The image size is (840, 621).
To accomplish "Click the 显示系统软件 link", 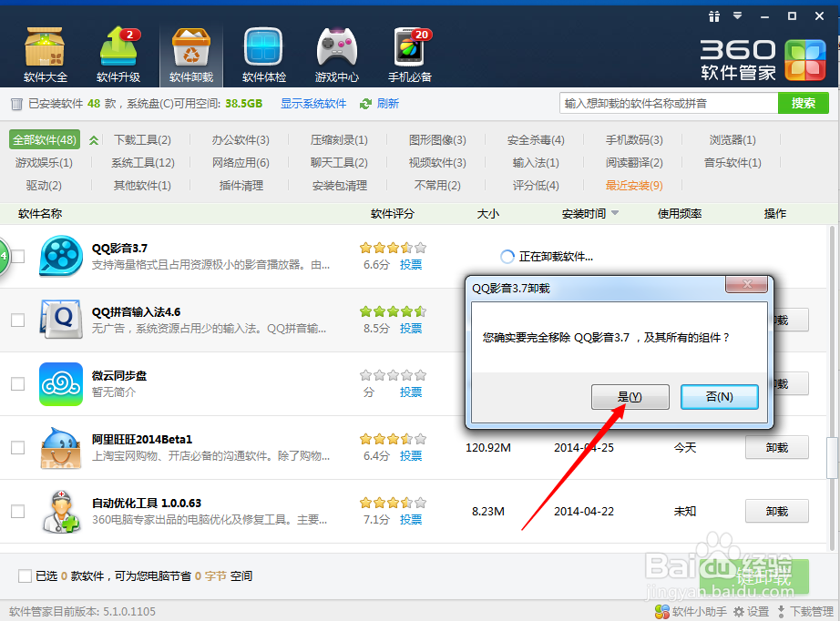I will click(313, 103).
